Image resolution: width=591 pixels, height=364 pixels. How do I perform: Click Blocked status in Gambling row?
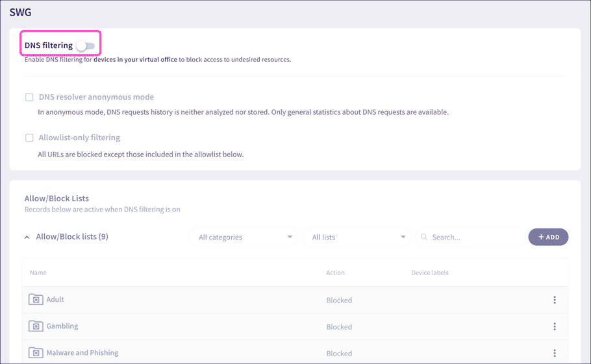tap(339, 327)
